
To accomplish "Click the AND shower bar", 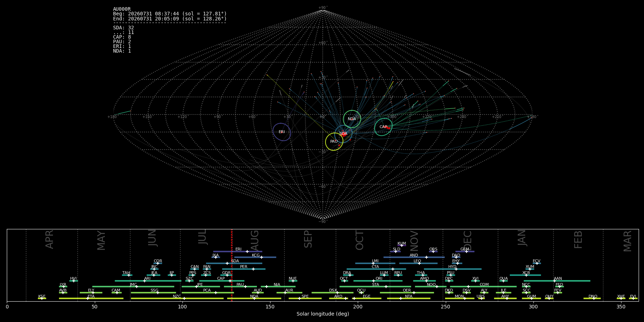I will click(414, 257).
